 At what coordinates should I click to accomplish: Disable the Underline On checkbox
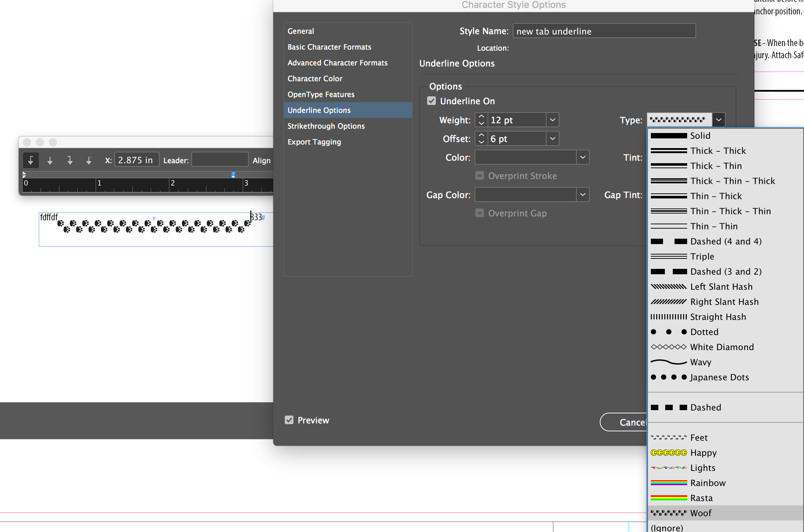coord(431,101)
